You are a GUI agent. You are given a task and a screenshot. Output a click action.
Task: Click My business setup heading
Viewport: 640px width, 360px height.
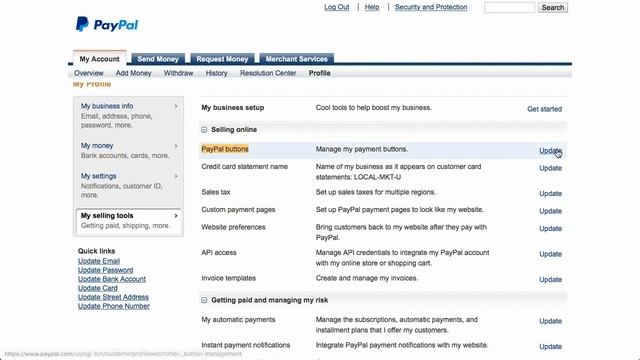(233, 108)
